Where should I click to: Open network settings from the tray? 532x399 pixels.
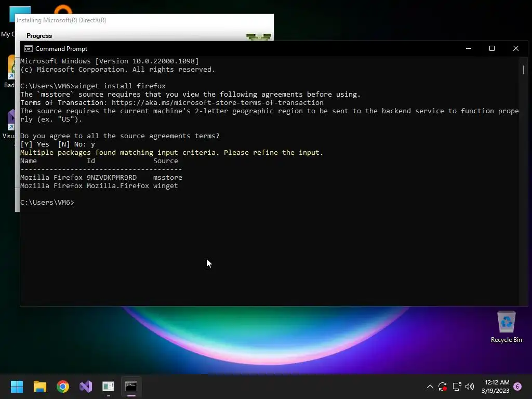[x=457, y=387]
